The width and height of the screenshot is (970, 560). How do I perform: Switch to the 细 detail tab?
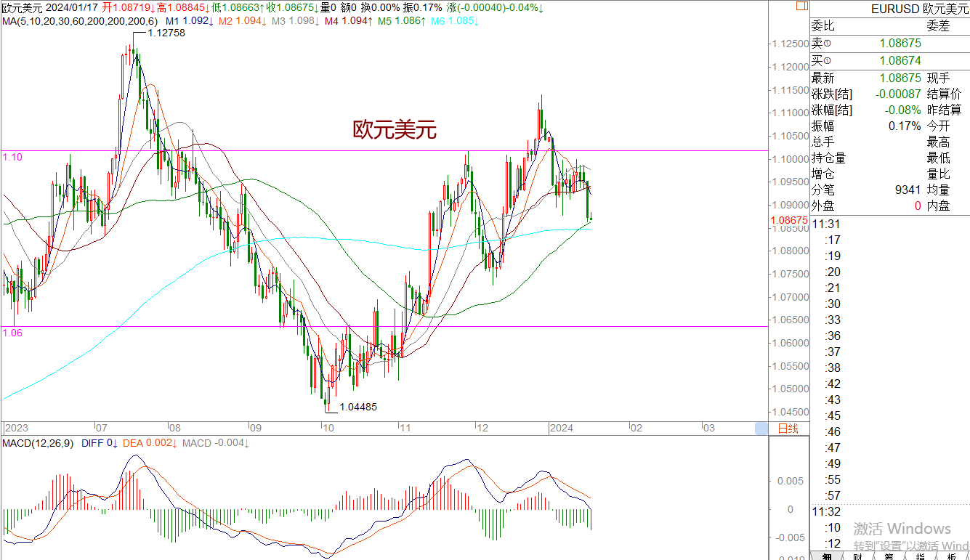[x=827, y=556]
